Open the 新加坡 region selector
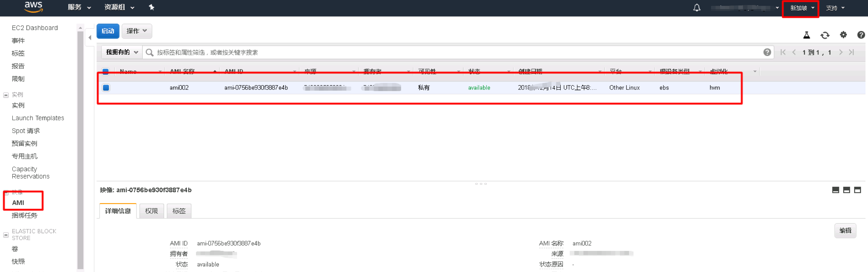Viewport: 868px width, 272px height. tap(801, 8)
